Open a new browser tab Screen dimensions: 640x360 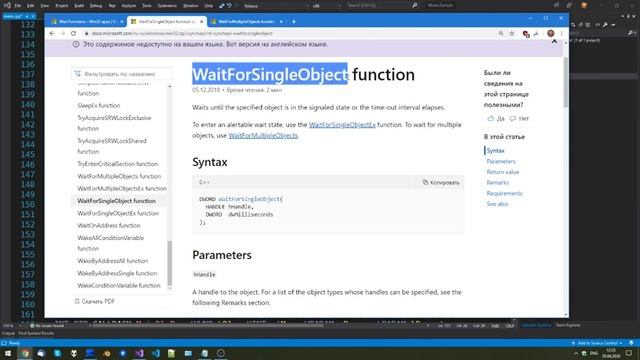294,21
